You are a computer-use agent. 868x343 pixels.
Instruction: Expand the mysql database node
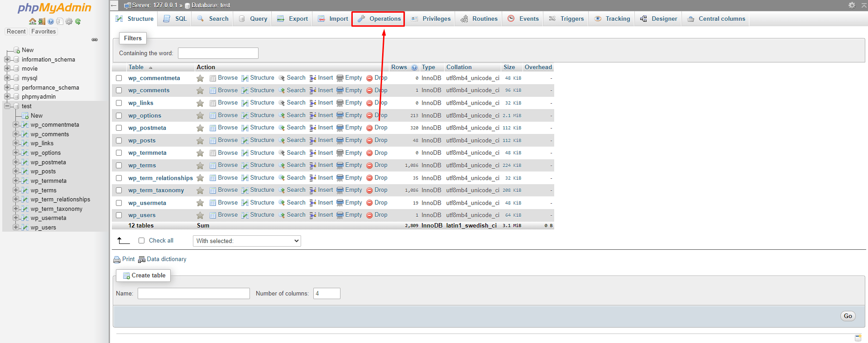coord(7,78)
